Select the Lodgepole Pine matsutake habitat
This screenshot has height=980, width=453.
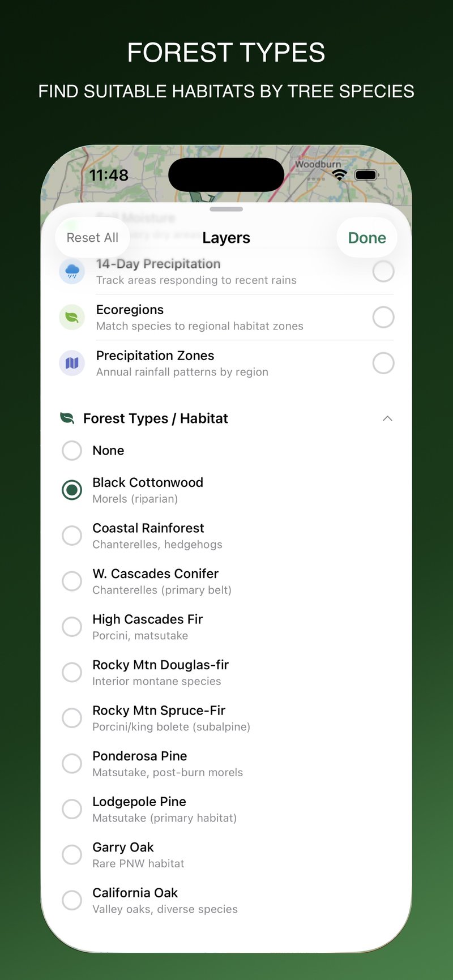pos(72,809)
